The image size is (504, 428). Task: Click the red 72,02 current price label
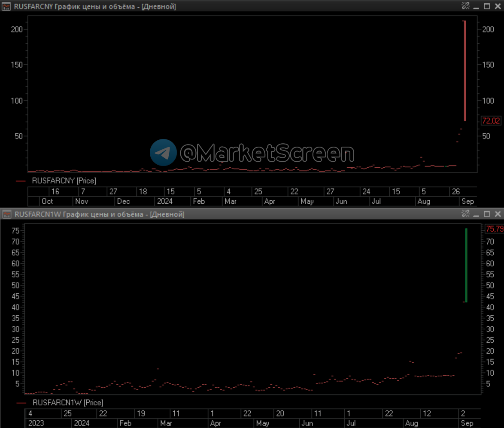point(491,121)
